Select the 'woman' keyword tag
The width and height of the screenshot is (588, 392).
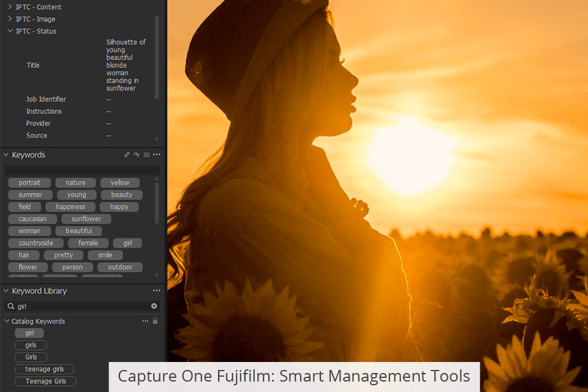[x=29, y=231]
